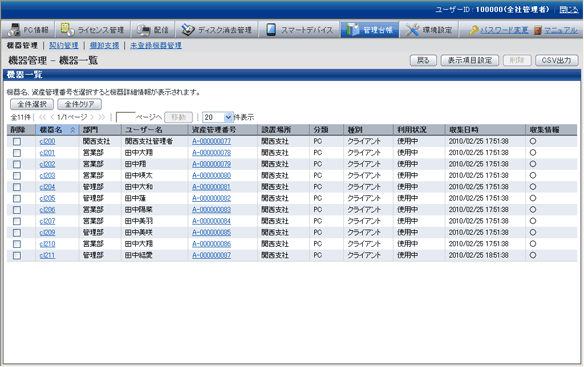Click the CSV出力 button

coord(556,60)
